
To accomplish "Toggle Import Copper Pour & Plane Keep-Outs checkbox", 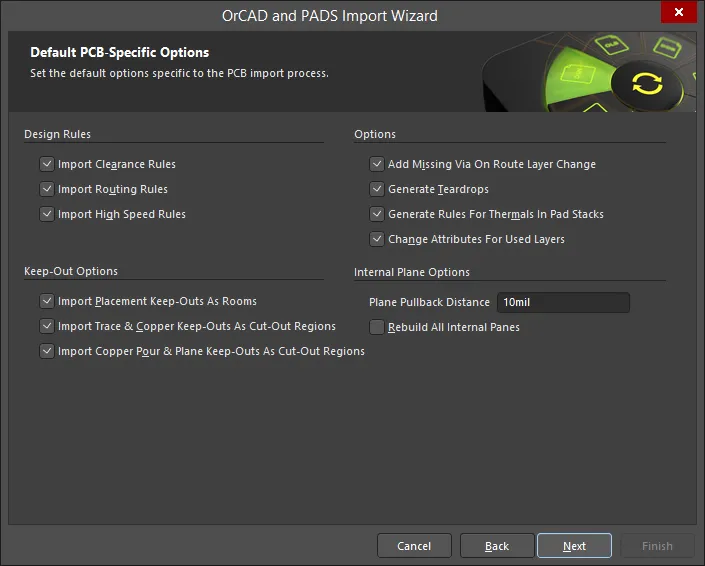I will pyautogui.click(x=47, y=351).
